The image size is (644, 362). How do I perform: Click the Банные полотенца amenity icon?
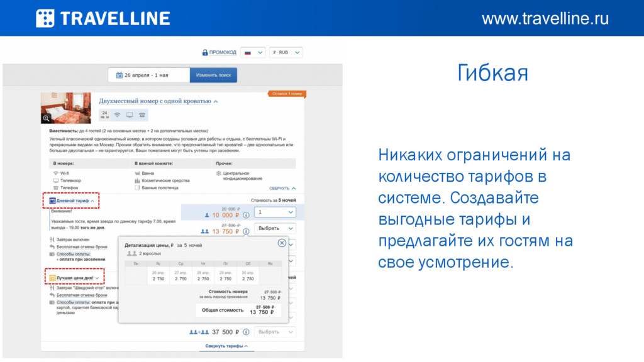pos(137,187)
